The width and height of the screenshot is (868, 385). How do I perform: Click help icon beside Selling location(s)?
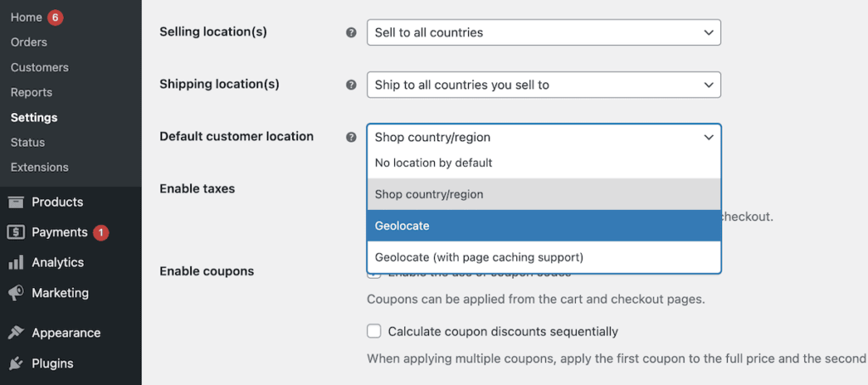351,33
